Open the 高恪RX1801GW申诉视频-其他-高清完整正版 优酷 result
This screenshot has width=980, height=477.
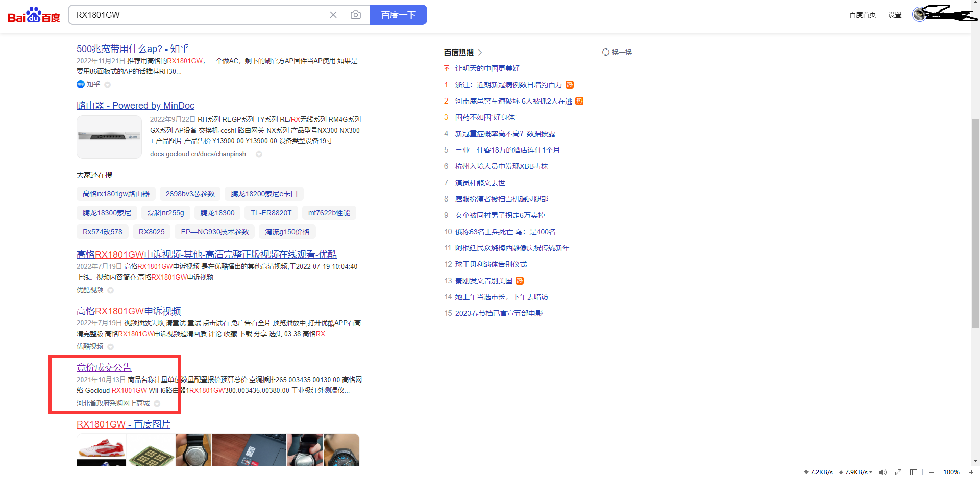pos(207,255)
